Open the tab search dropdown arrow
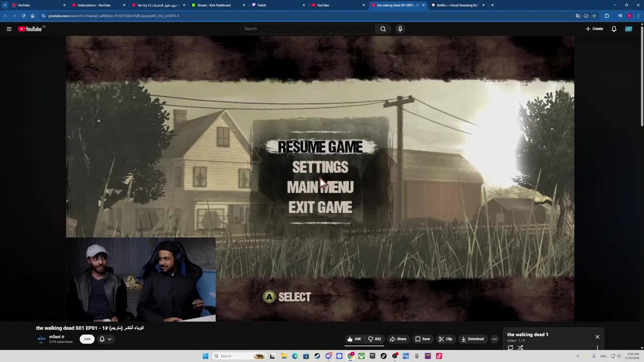This screenshot has width=644, height=362. tap(5, 5)
